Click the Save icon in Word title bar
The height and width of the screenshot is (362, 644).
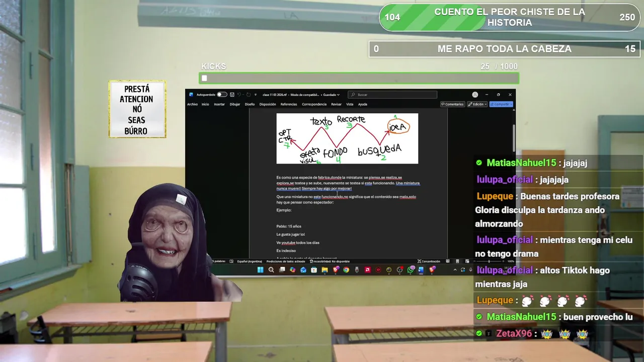[232, 95]
